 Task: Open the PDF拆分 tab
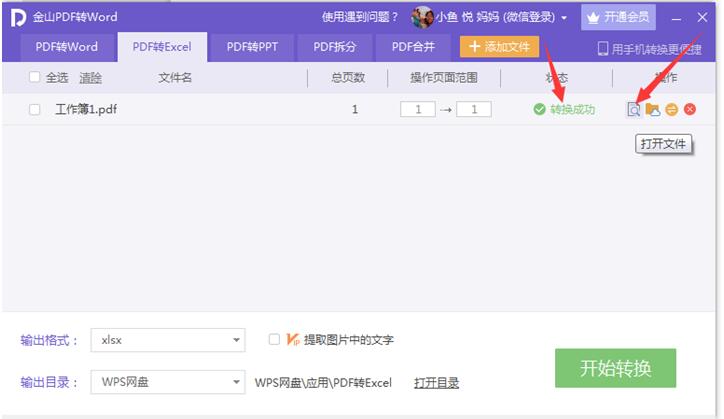pos(335,47)
